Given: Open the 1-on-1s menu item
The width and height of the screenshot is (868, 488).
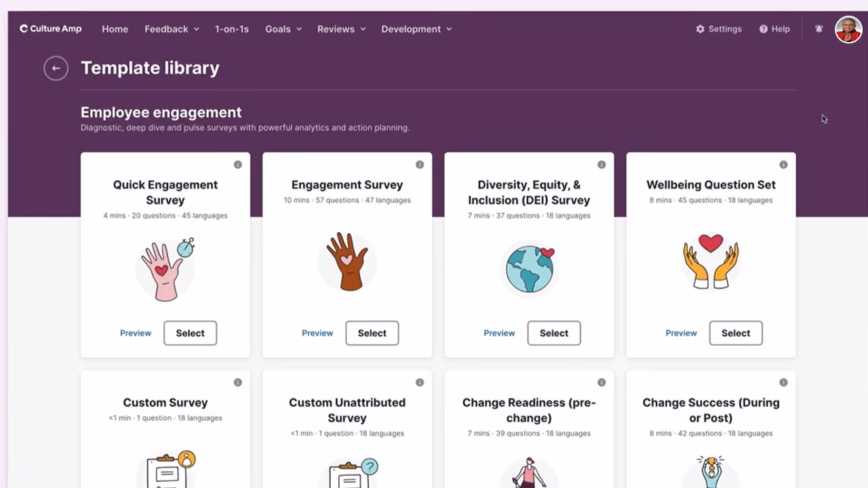Looking at the screenshot, I should (232, 29).
